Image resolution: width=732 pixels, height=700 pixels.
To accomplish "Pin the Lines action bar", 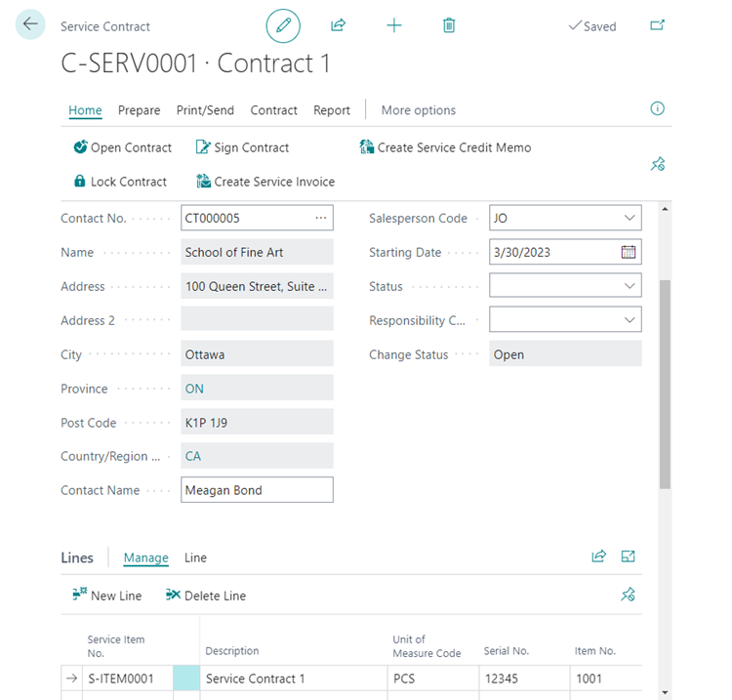I will pyautogui.click(x=629, y=595).
